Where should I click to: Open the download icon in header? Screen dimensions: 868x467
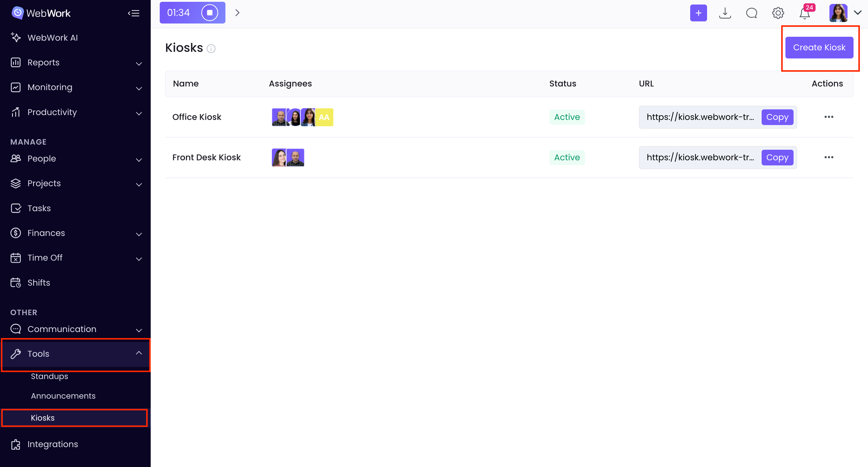pyautogui.click(x=725, y=13)
